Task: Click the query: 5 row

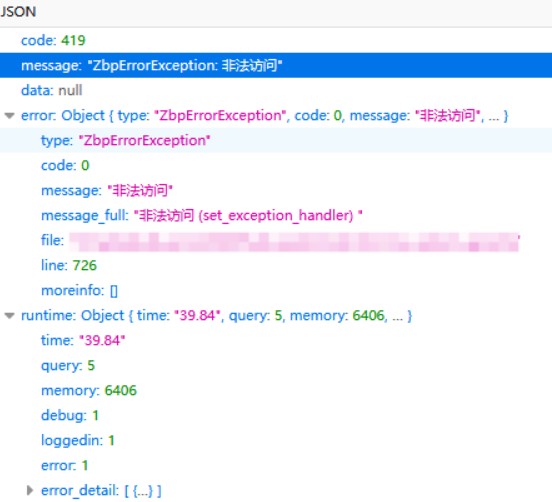Action: pos(276,365)
